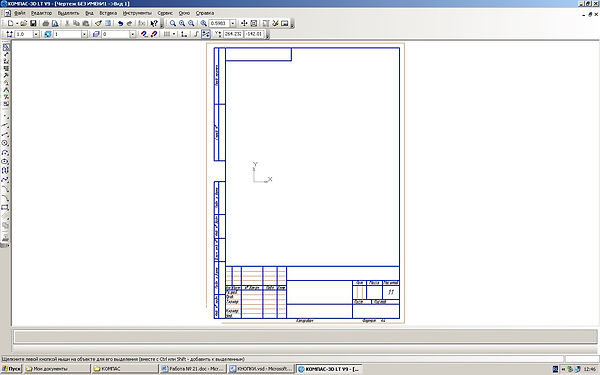
Task: Click the zoom factor field 0.5983
Action: coord(219,23)
